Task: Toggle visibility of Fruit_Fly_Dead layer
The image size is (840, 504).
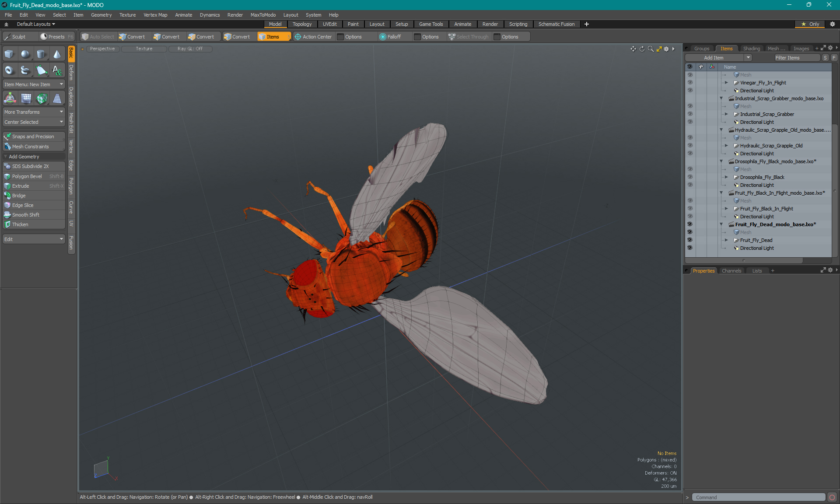Action: tap(689, 240)
